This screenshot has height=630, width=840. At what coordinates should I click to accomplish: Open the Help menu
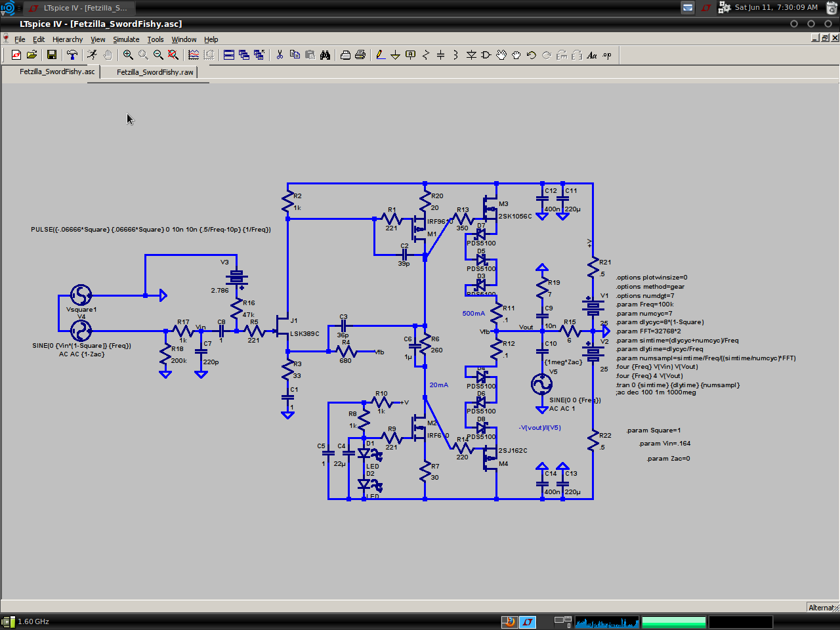pos(211,39)
